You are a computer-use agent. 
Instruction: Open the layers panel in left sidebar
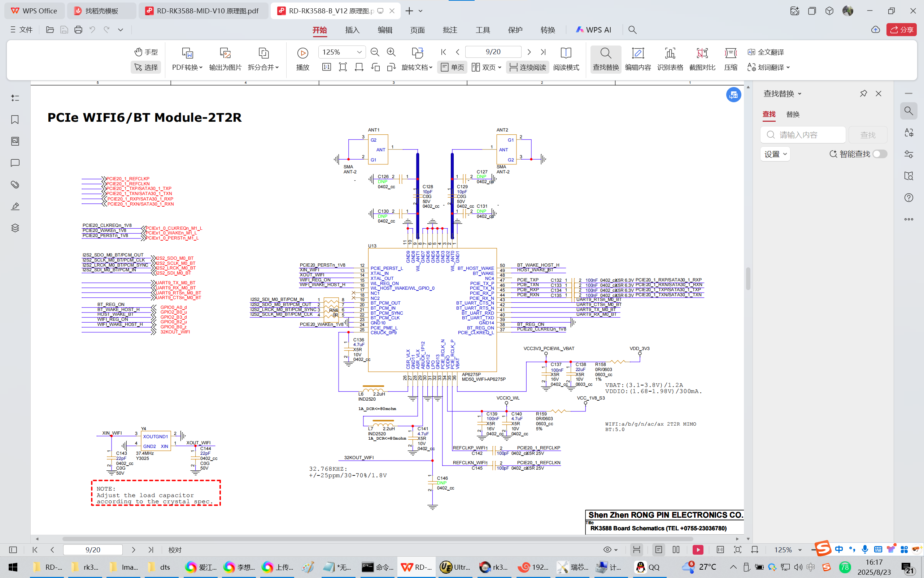point(15,228)
